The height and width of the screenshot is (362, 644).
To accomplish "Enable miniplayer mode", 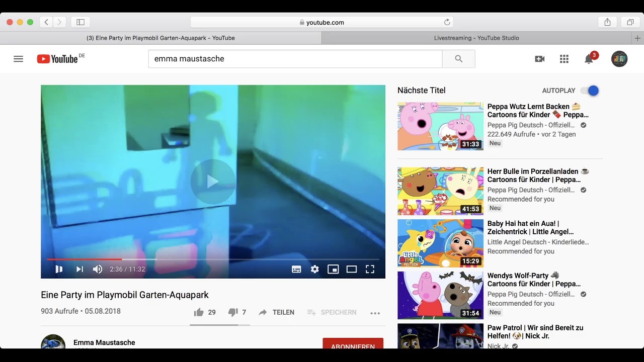I will tap(333, 269).
